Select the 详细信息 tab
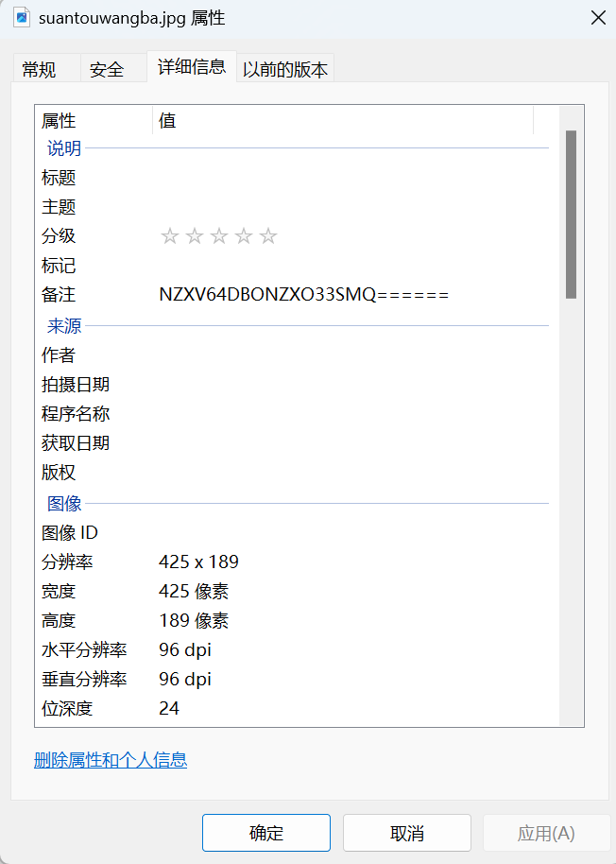Viewport: 616px width, 864px height. [x=192, y=67]
